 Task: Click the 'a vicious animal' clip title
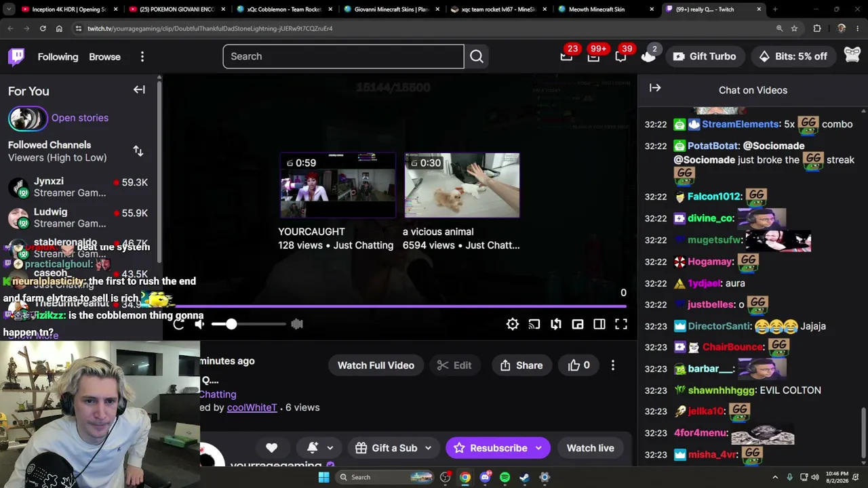[438, 232]
